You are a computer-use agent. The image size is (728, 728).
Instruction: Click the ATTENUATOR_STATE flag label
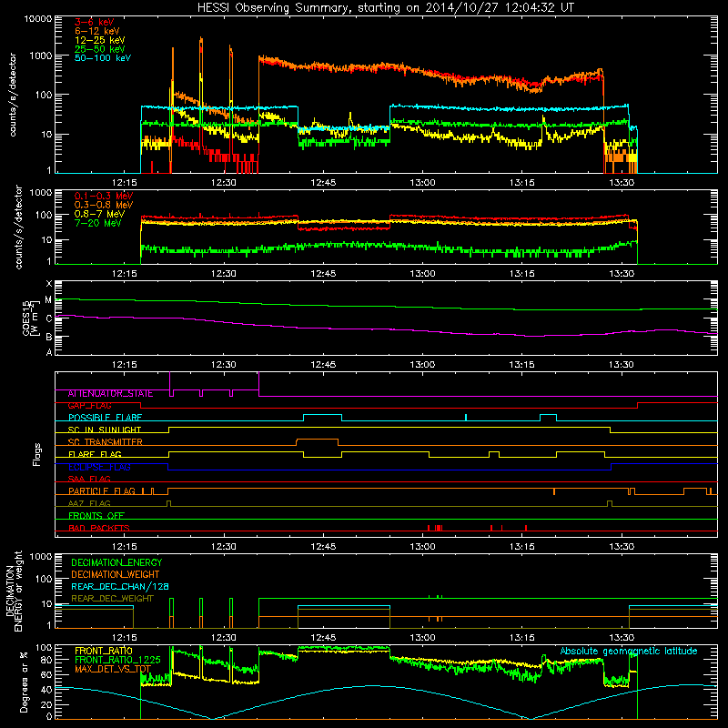tap(110, 393)
